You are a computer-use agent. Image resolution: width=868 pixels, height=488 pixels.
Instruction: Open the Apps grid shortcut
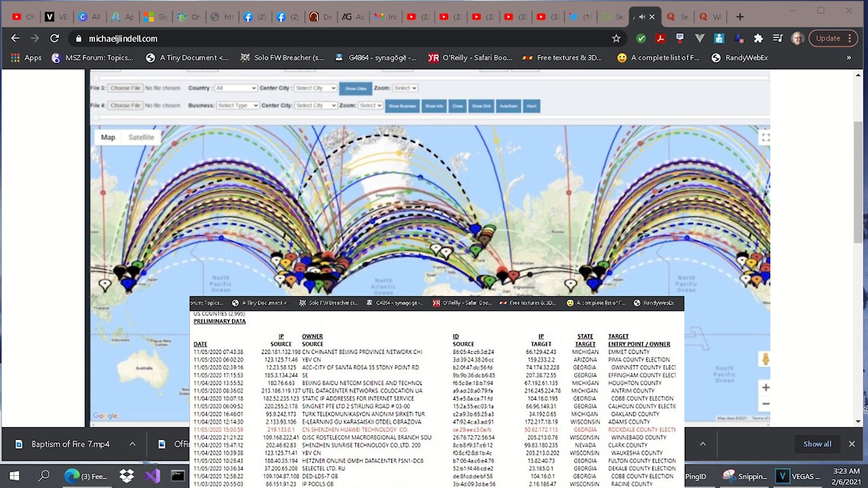(26, 58)
